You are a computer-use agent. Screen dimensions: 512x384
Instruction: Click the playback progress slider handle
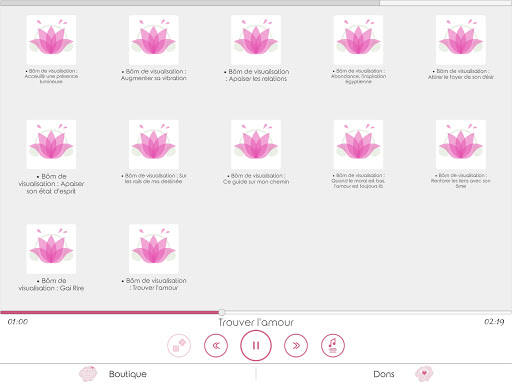pyautogui.click(x=222, y=312)
